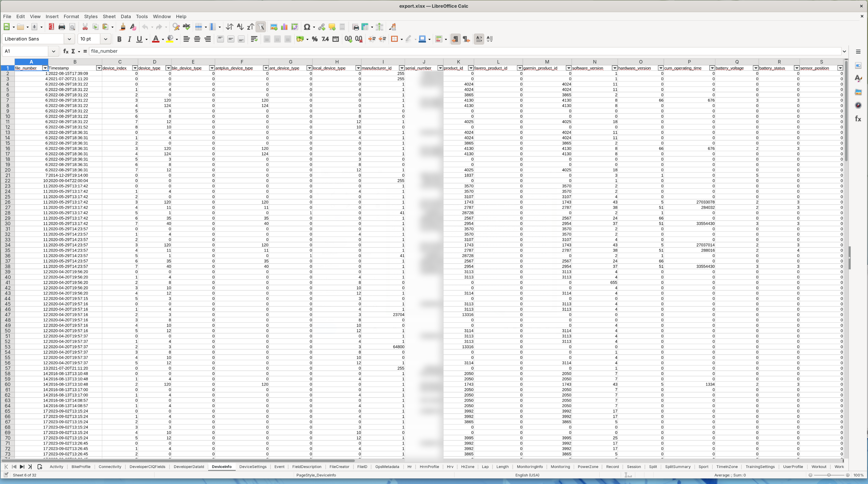Switch to the Record sheet tab

point(612,467)
